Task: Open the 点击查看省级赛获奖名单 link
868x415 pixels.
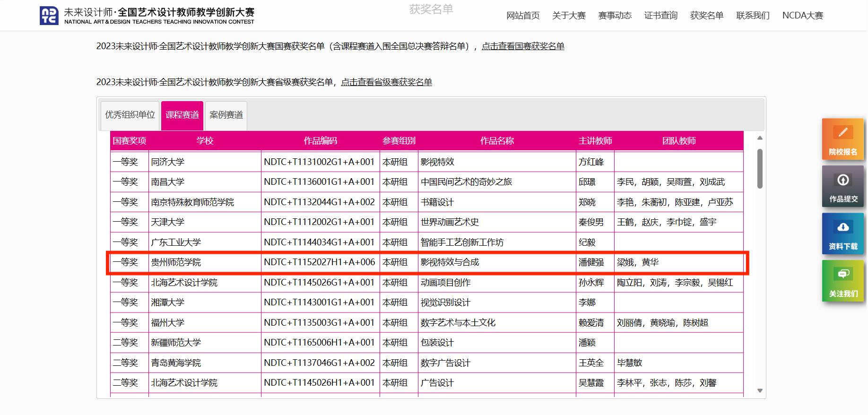Action: [x=386, y=82]
